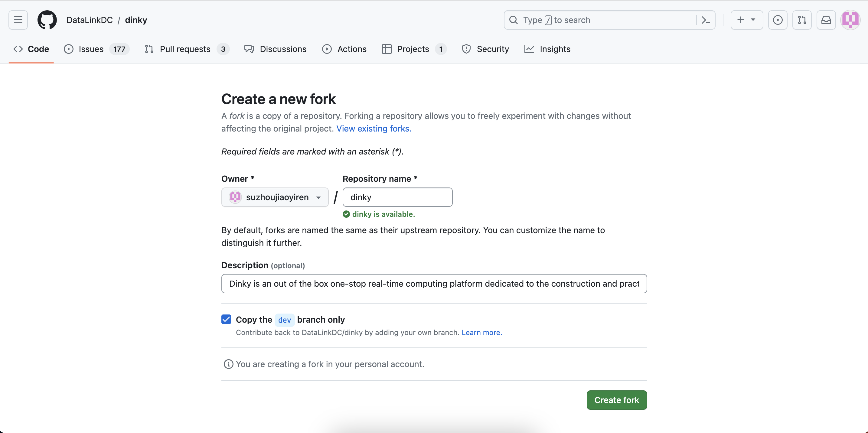The image size is (868, 433).
Task: Click the Create fork button
Action: tap(617, 400)
